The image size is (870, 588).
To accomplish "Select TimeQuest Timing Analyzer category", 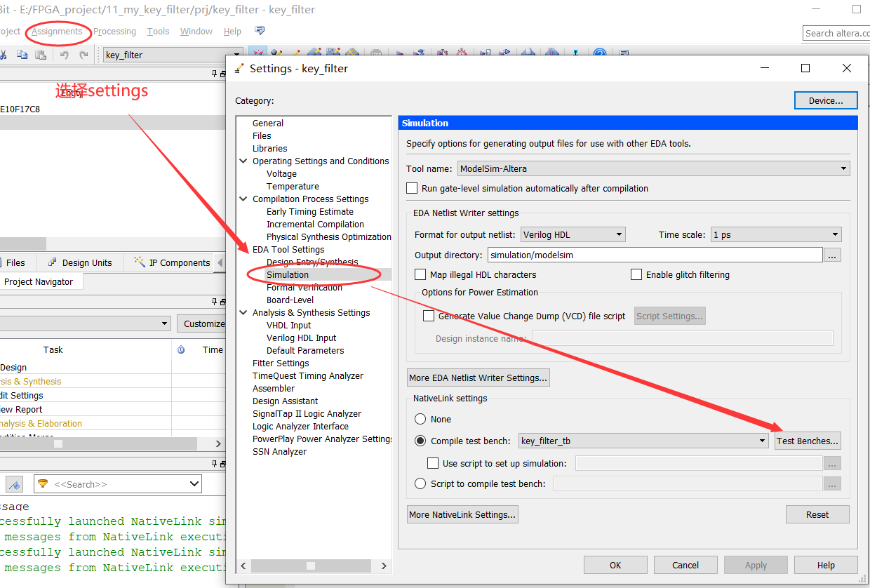I will (x=308, y=375).
